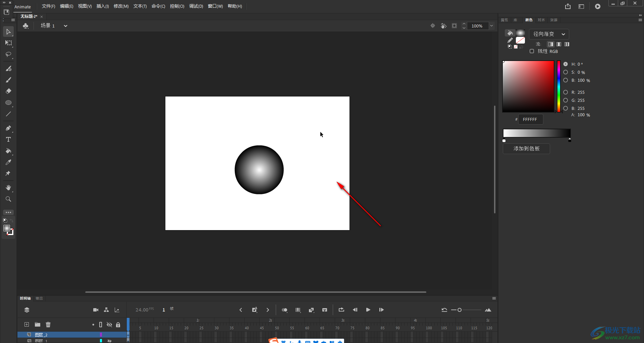Switch to the 输出 tab

(39, 298)
